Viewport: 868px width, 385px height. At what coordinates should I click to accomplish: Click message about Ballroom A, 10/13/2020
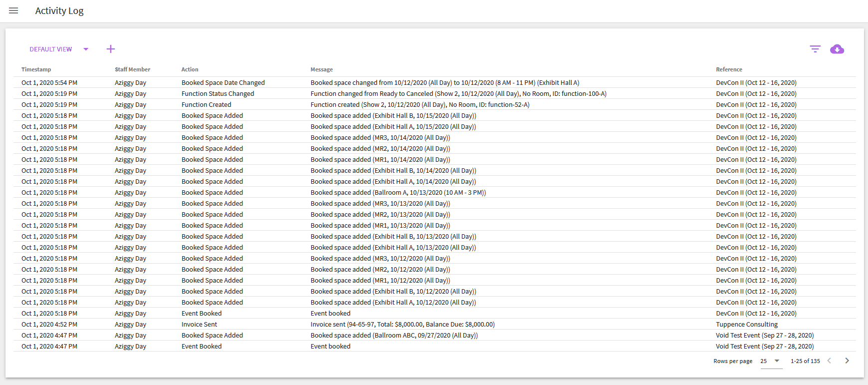[x=398, y=192]
